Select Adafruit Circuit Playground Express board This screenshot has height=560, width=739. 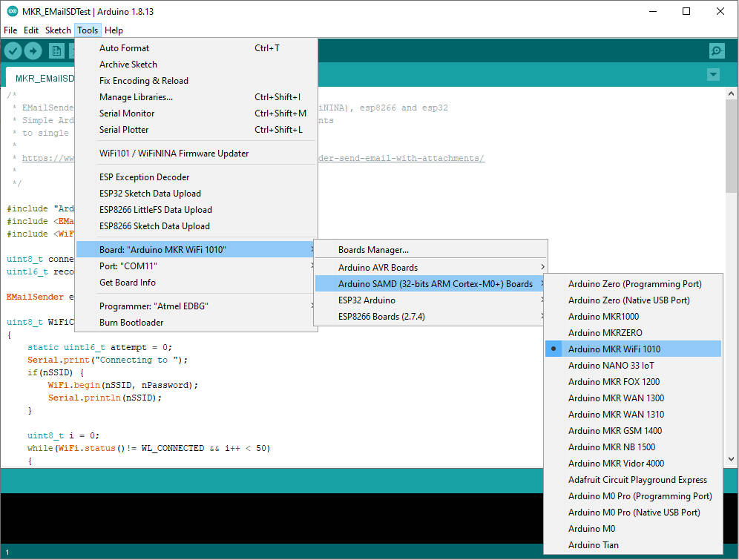(633, 480)
